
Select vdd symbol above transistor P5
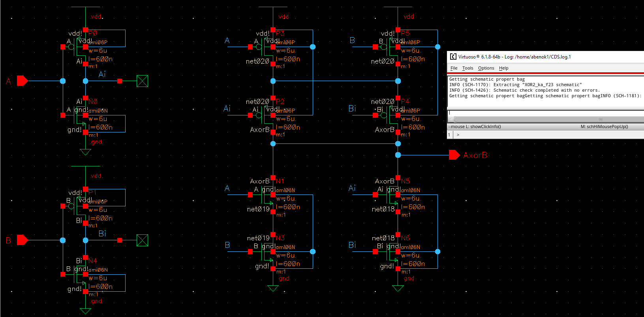point(398,7)
